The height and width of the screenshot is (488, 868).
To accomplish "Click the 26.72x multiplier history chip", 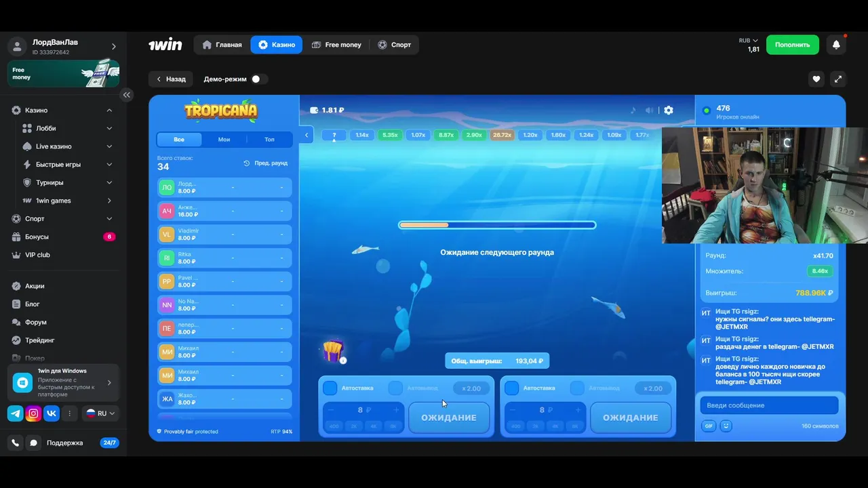I will (502, 135).
